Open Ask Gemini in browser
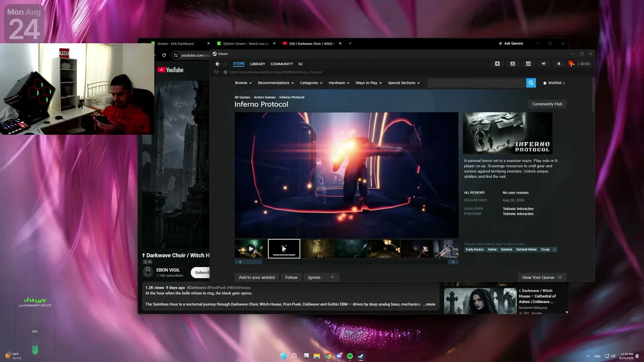644x362 pixels. 511,44
